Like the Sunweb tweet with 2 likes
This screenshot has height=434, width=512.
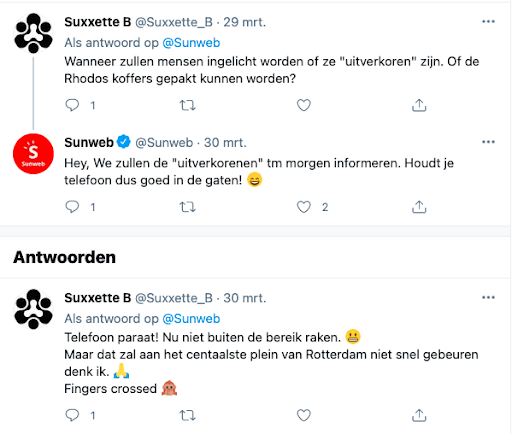[304, 207]
